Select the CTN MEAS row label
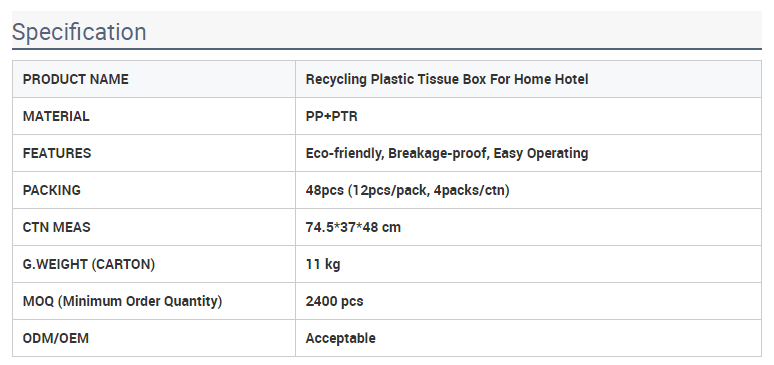774x365 pixels. (x=56, y=227)
